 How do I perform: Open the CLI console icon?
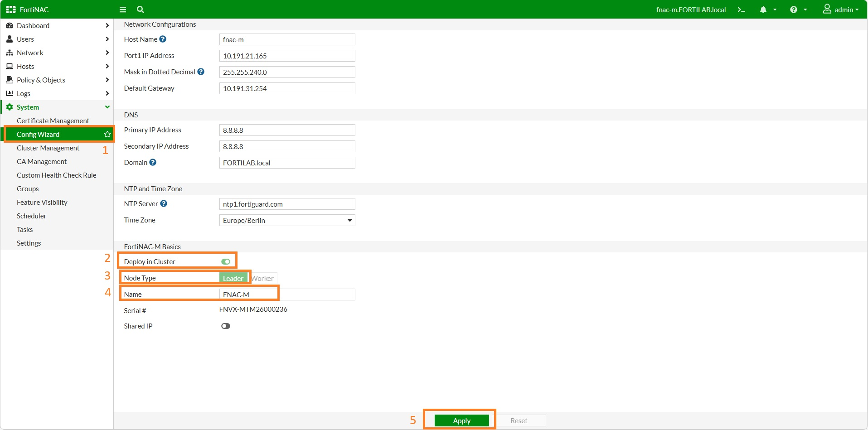tap(742, 10)
